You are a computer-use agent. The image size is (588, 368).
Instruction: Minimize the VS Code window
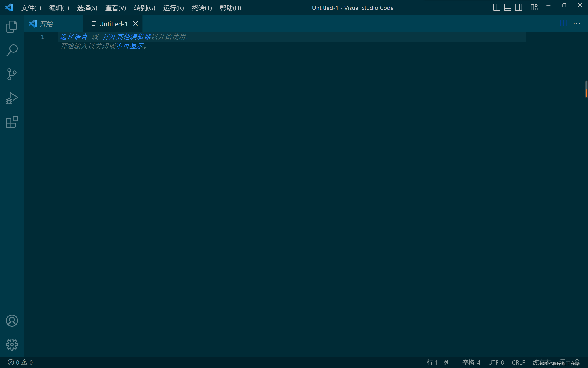coord(548,5)
